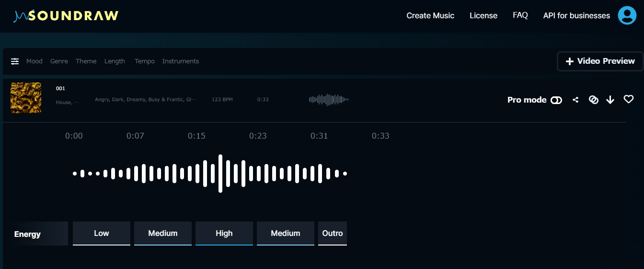Click the small waveform preview in track row
The width and height of the screenshot is (644, 269).
coord(329,100)
